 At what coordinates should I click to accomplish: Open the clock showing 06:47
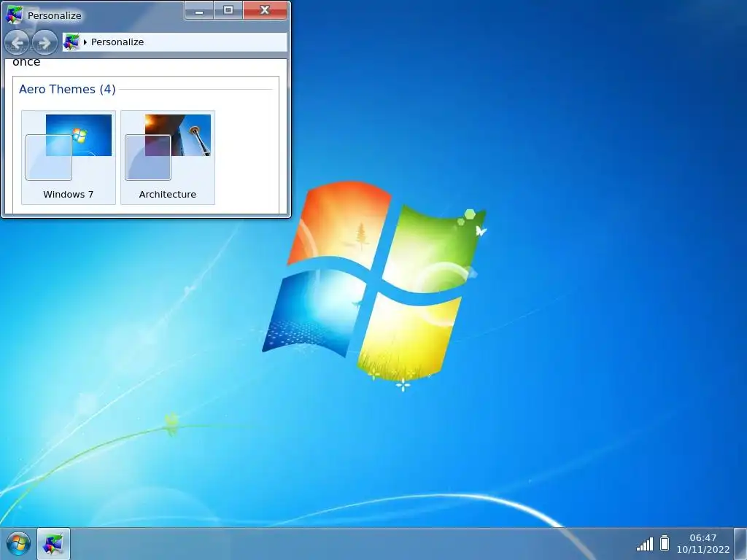[703, 543]
